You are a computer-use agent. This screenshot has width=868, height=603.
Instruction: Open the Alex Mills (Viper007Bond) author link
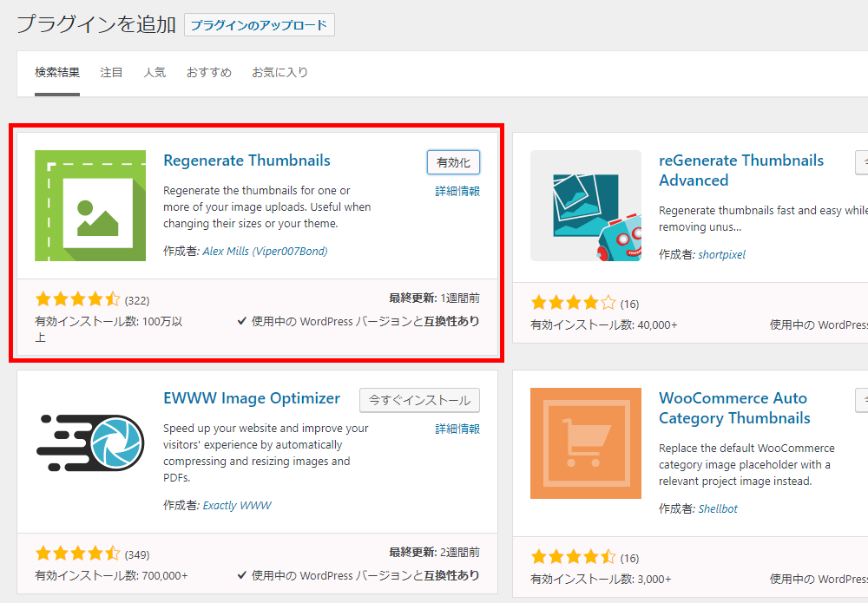click(x=265, y=252)
